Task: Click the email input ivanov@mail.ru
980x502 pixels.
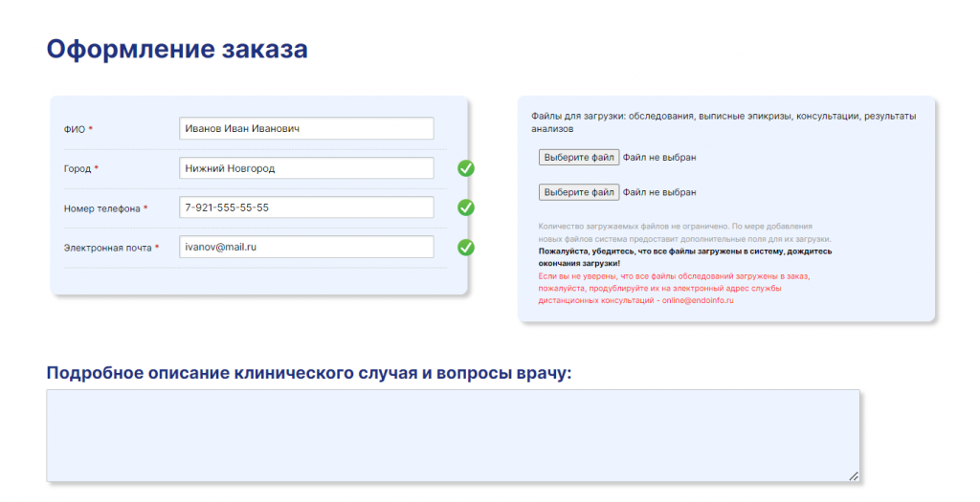Action: tap(306, 247)
